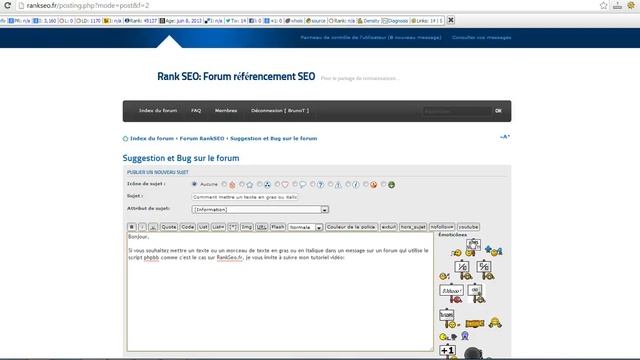Choose the green plus topic icon radio
The height and width of the screenshot is (360, 640).
tap(383, 184)
